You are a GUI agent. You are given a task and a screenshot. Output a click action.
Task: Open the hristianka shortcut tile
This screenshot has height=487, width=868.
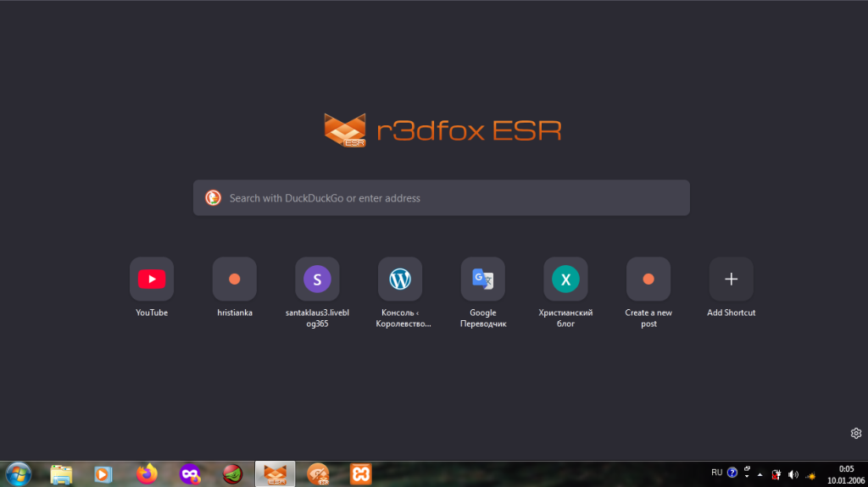(x=235, y=279)
